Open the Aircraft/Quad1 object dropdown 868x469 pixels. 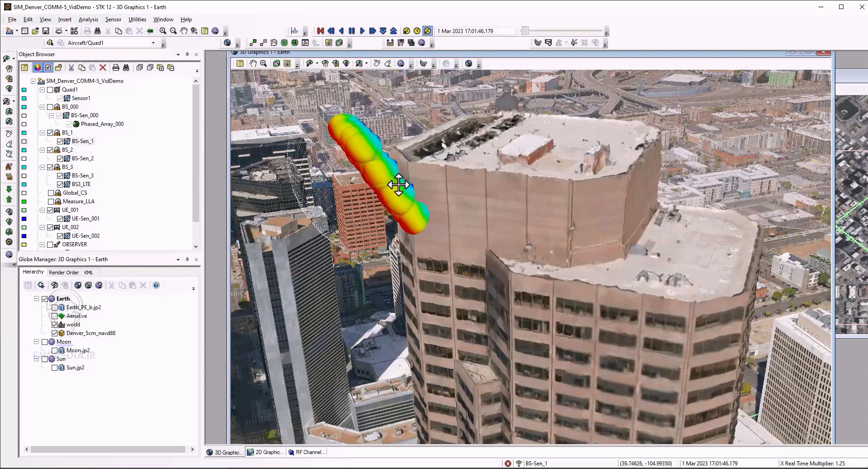coord(153,43)
